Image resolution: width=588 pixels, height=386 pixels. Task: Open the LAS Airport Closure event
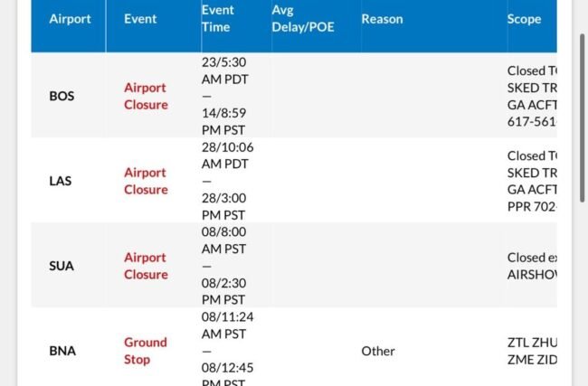tap(146, 181)
